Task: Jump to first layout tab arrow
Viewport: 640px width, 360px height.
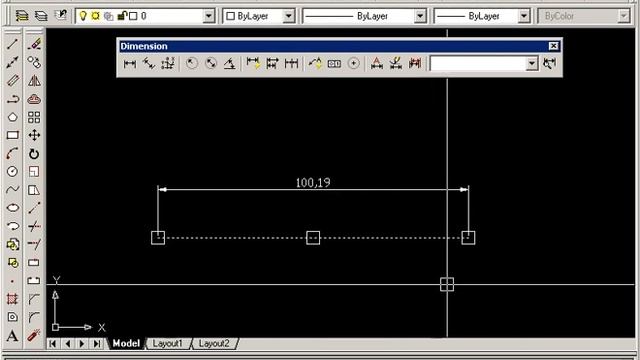Action: (53, 344)
